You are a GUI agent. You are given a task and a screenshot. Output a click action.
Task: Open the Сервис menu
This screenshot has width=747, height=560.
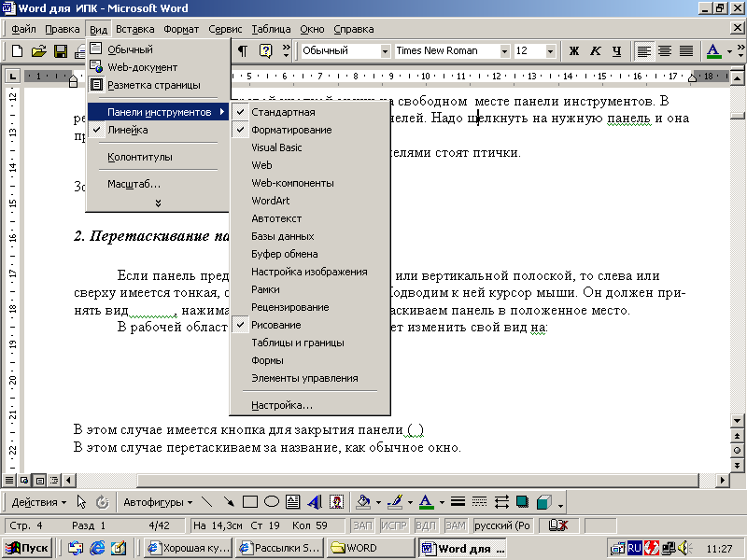pyautogui.click(x=225, y=29)
